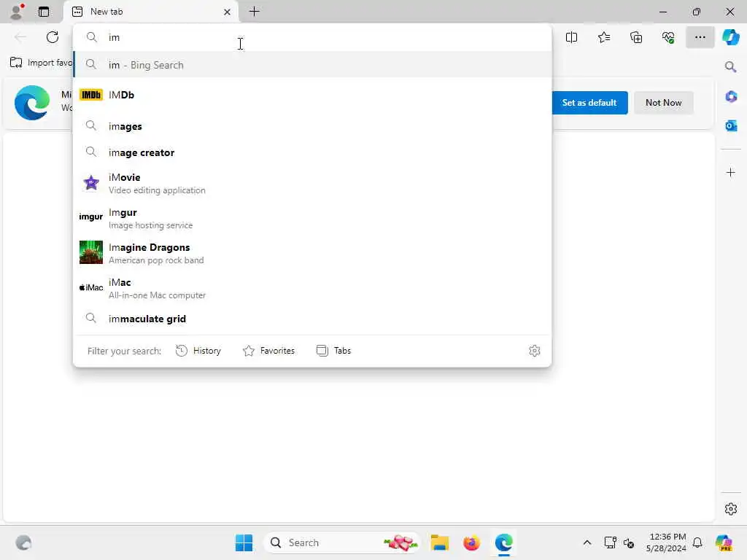Open Windows Start menu
Screen dimensions: 747x560
click(x=244, y=542)
